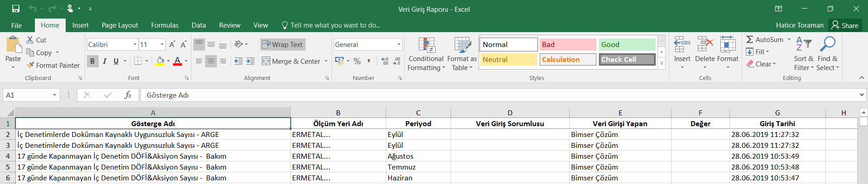This screenshot has height=184, width=868.
Task: Open the font name Calibri dropdown
Action: click(135, 44)
